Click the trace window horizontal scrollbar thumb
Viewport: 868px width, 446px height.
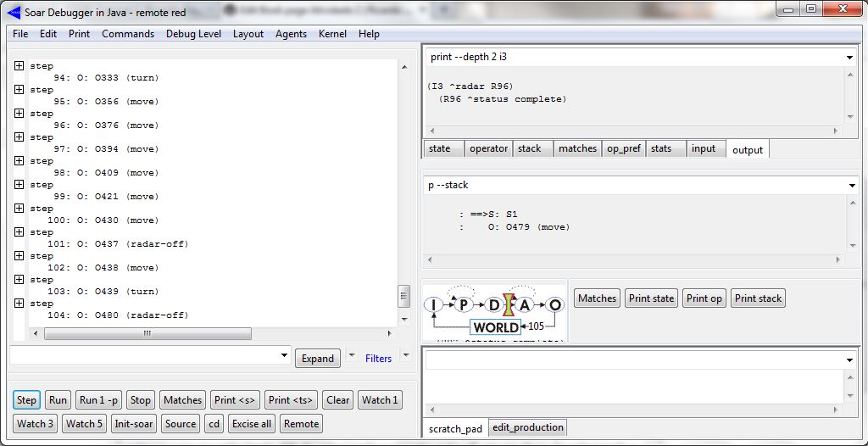147,334
